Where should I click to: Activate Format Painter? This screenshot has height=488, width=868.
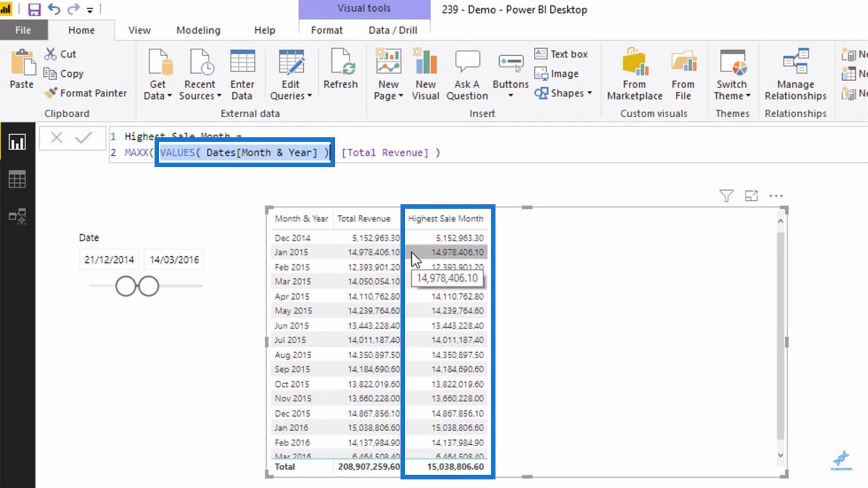click(86, 93)
